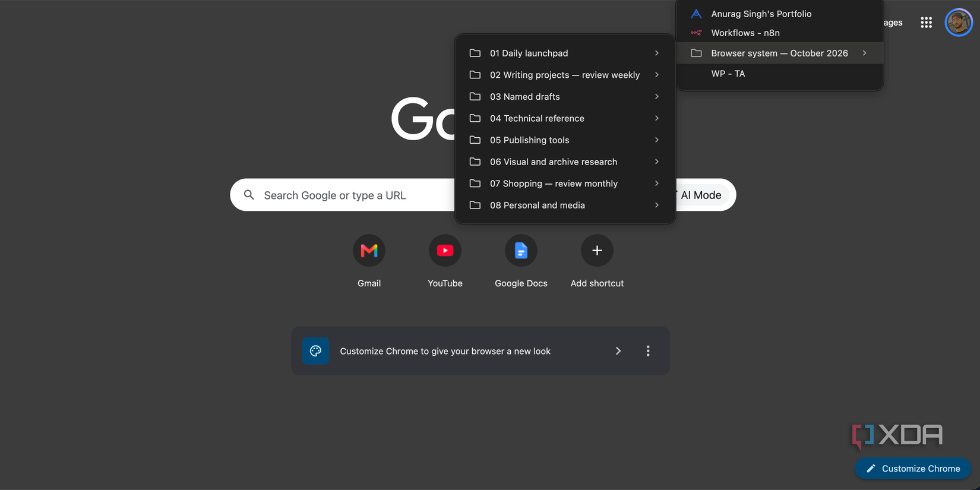Open the 06 Visual and archive research folder
This screenshot has width=980, height=490.
565,162
